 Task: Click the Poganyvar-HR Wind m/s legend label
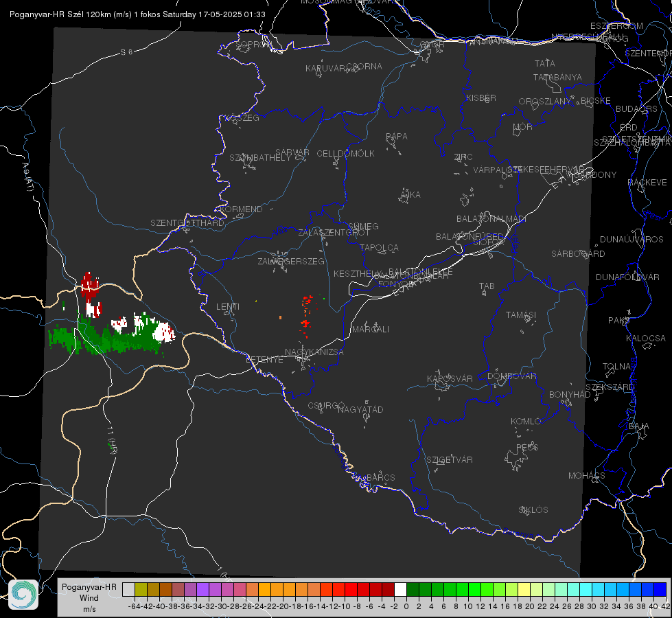coord(89,597)
